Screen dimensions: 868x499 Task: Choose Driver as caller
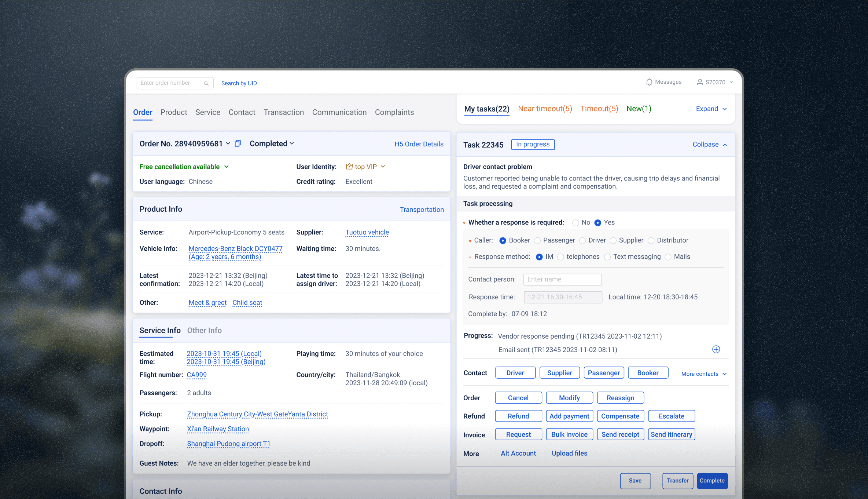click(x=582, y=241)
